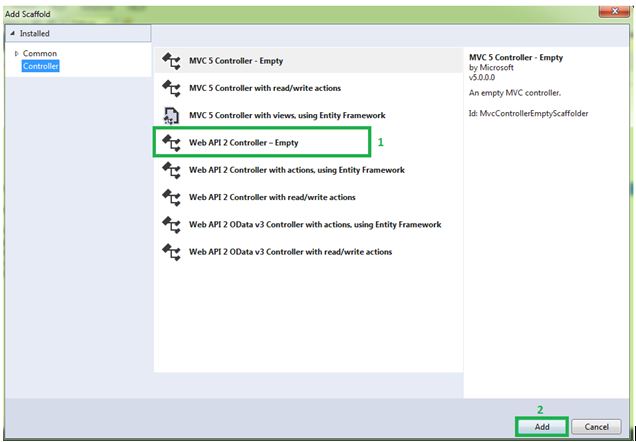The width and height of the screenshot is (636, 442).
Task: Click icon of OData v3 Controller with actions, using Entity Framework
Action: (x=171, y=224)
